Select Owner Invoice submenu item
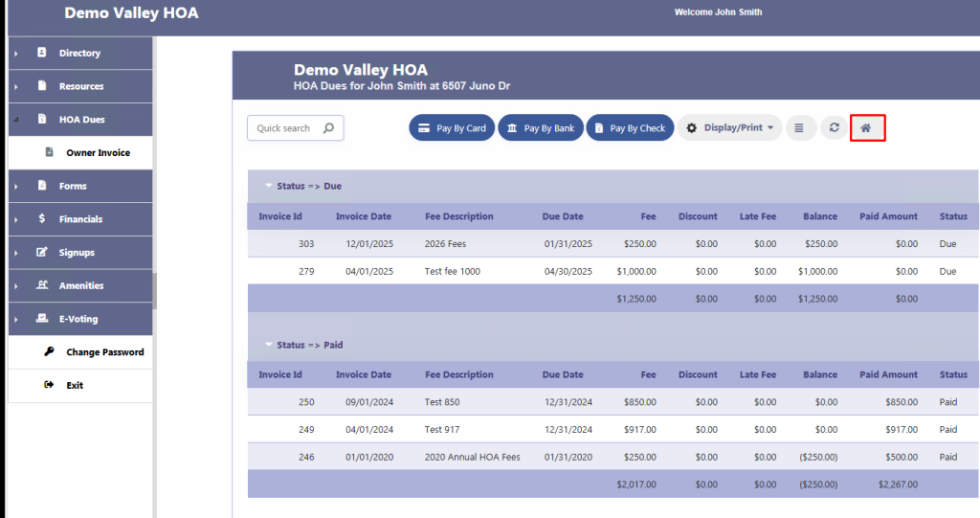 pos(98,153)
